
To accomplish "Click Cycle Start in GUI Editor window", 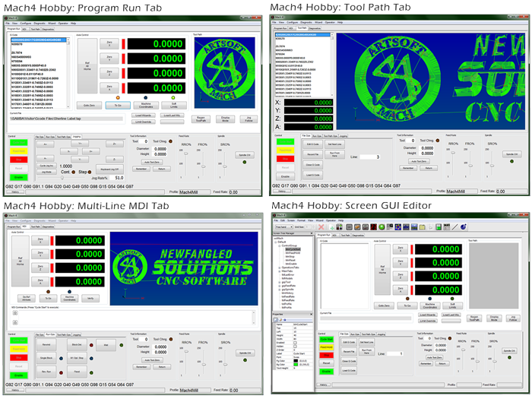I will [326, 339].
